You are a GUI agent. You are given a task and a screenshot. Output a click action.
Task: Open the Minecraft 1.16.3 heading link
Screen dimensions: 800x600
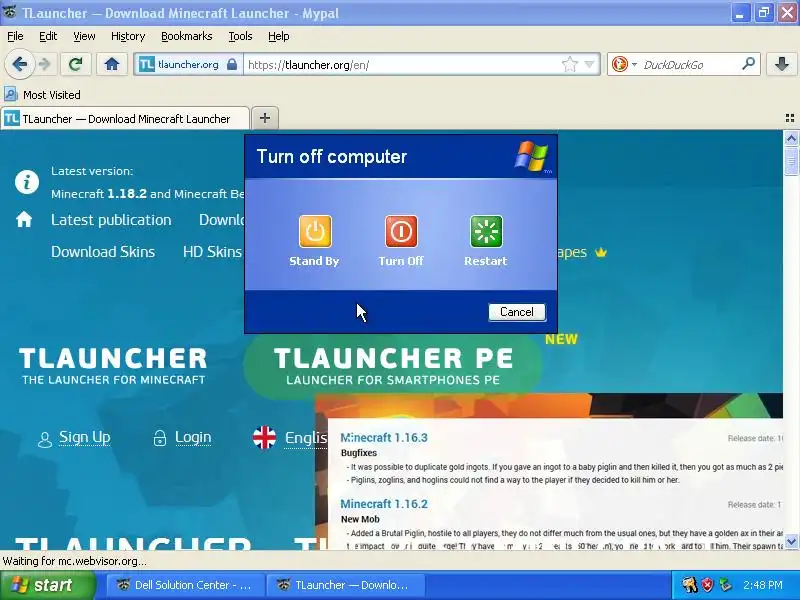pyautogui.click(x=384, y=438)
